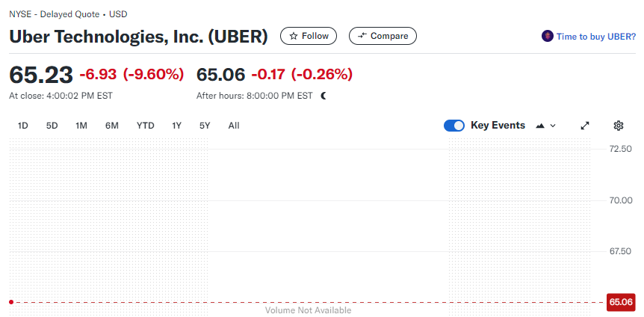Click the mountain chart type icon
644x317 pixels.
(540, 126)
